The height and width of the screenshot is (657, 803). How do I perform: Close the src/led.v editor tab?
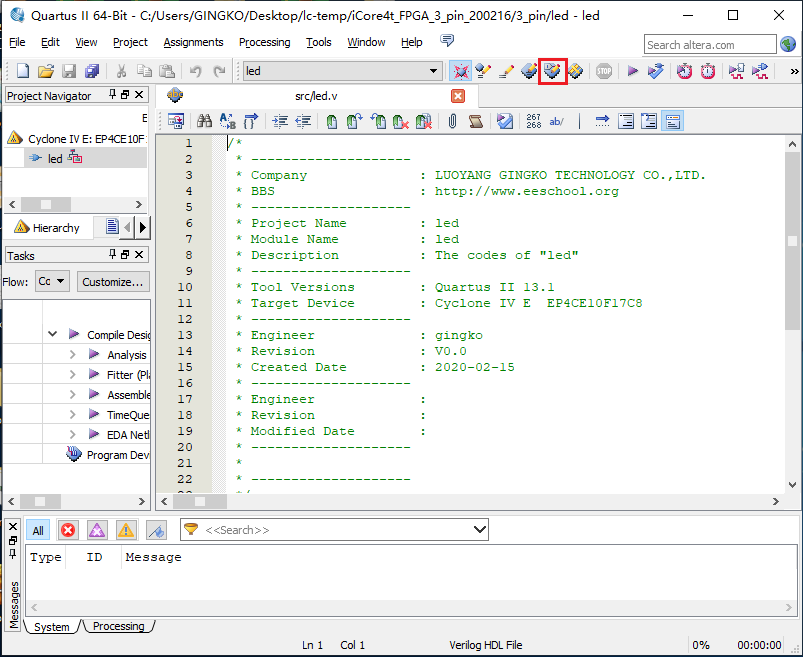coord(458,96)
